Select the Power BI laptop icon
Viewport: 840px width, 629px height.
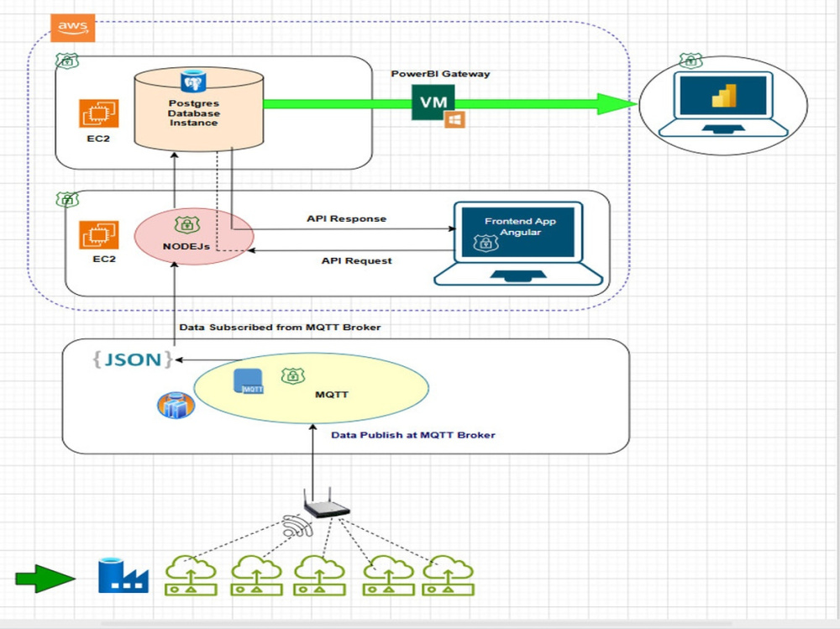point(724,104)
